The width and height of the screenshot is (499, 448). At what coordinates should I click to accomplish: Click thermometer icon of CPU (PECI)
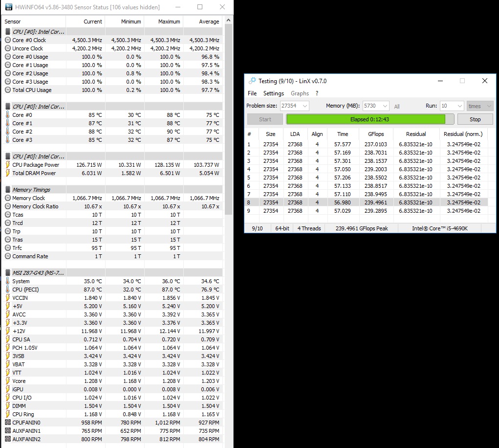tap(8, 289)
